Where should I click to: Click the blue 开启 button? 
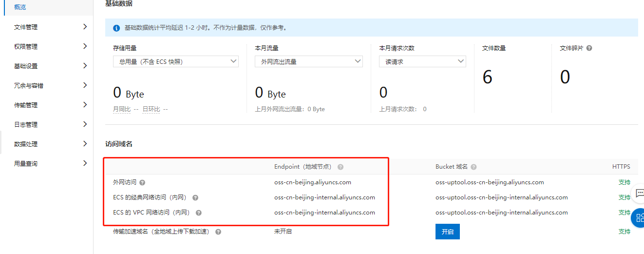(x=448, y=232)
